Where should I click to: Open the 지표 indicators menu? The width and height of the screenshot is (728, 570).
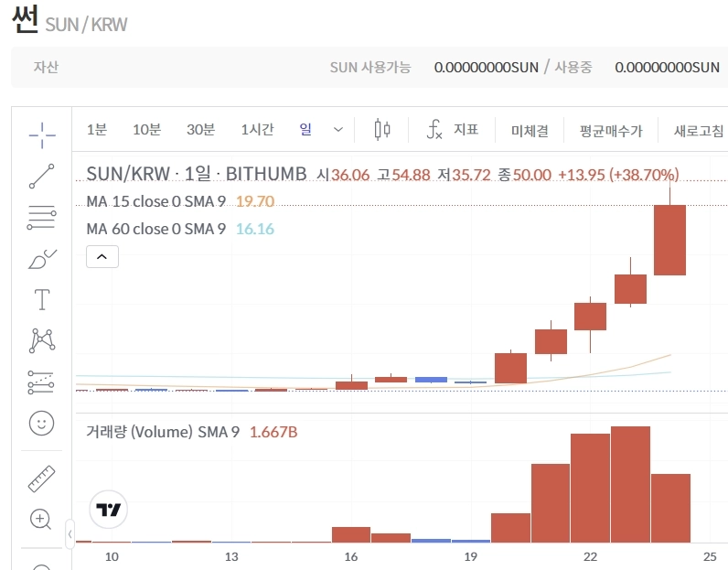tap(466, 130)
